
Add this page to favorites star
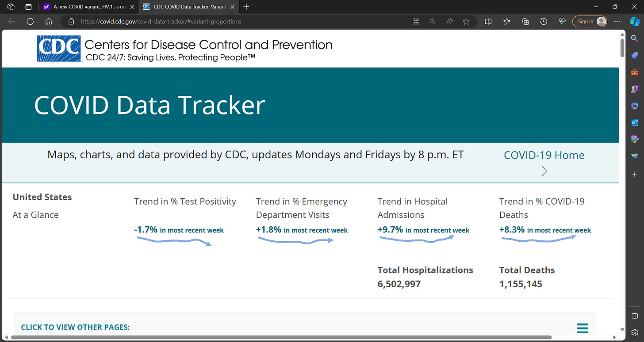pyautogui.click(x=466, y=21)
